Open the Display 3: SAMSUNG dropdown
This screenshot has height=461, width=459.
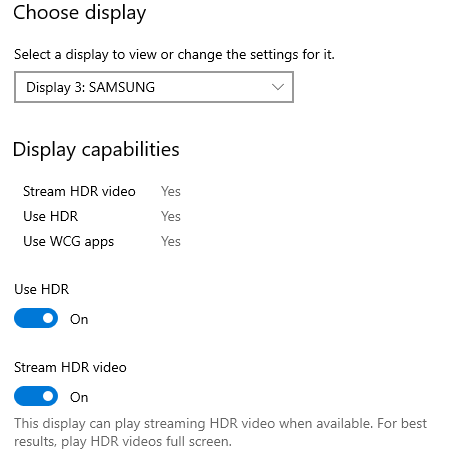point(154,87)
